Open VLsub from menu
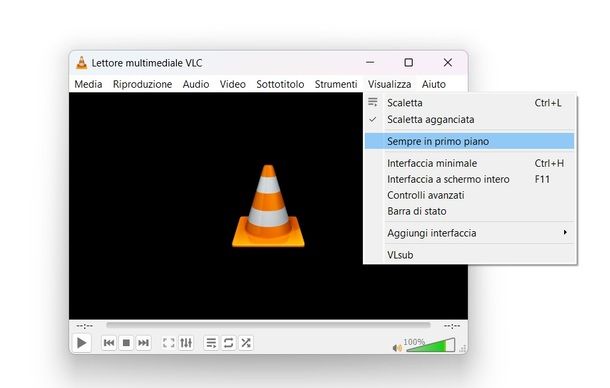610x388 pixels. point(470,255)
